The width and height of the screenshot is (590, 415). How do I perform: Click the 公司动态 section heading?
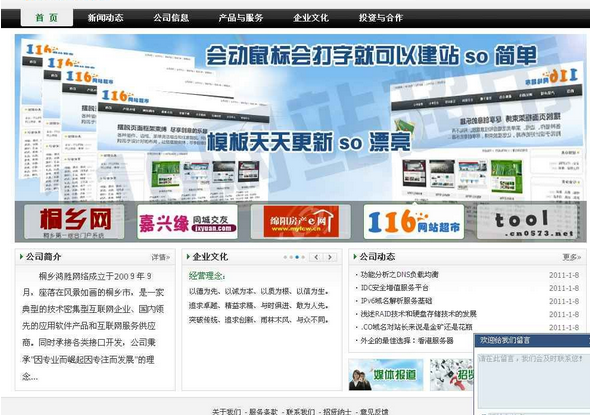tap(377, 257)
